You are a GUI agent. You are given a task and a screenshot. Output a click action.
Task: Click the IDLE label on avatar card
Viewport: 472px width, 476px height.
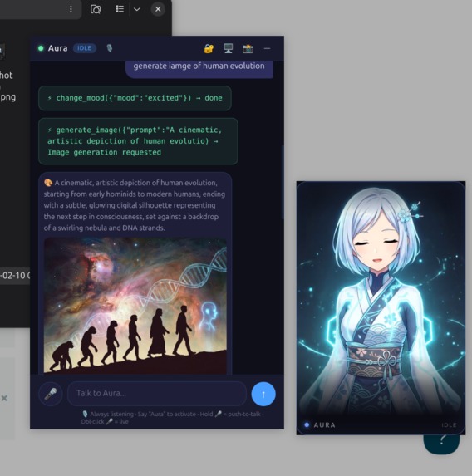coord(450,425)
